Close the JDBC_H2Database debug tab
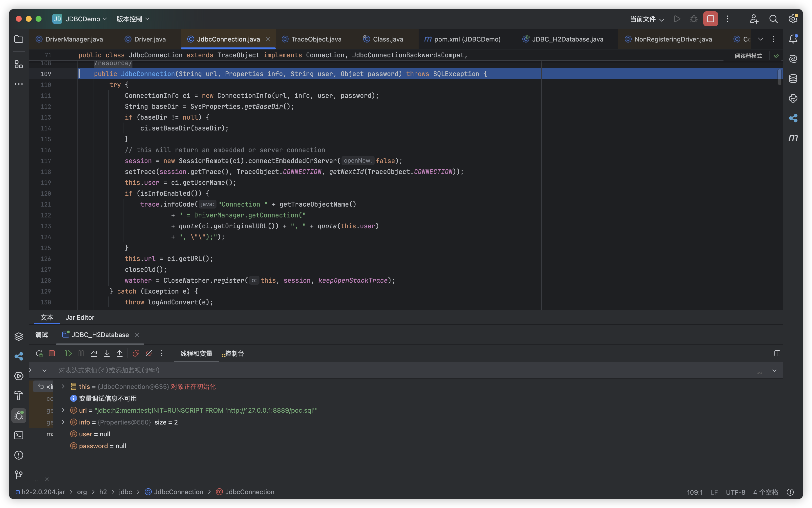Image resolution: width=812 pixels, height=508 pixels. click(137, 335)
